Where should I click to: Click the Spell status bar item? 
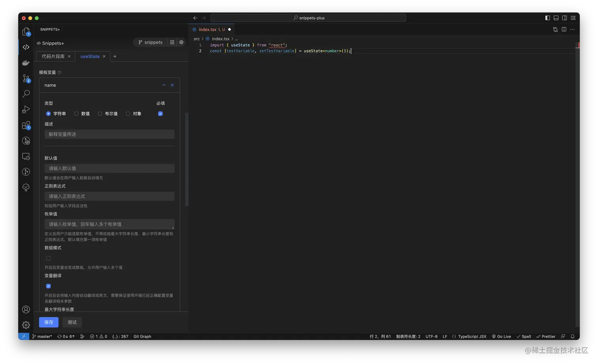tap(524, 336)
